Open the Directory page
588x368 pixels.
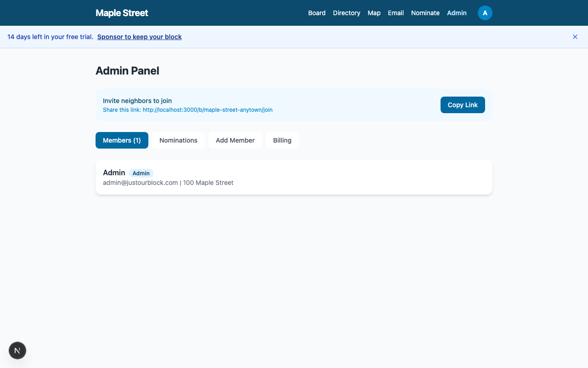pyautogui.click(x=346, y=13)
